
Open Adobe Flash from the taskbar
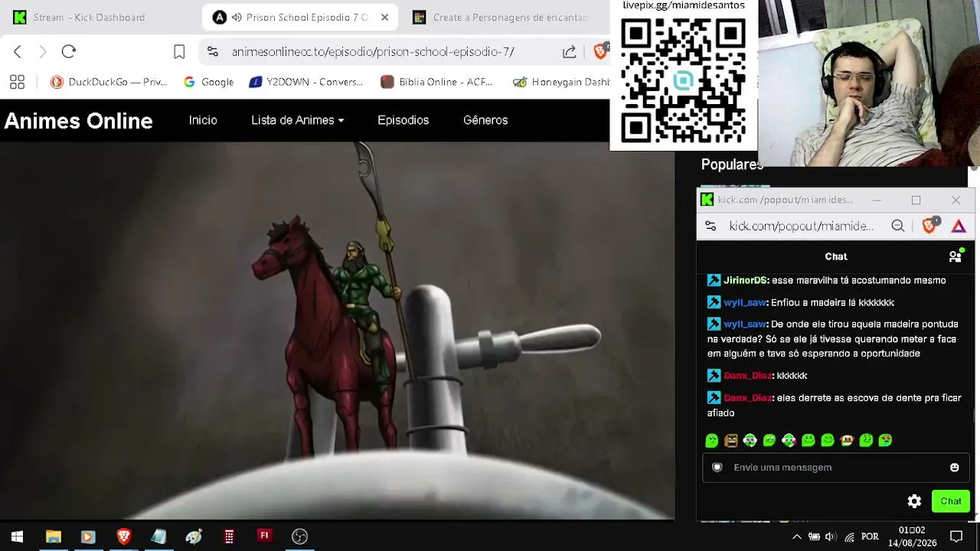coord(264,536)
